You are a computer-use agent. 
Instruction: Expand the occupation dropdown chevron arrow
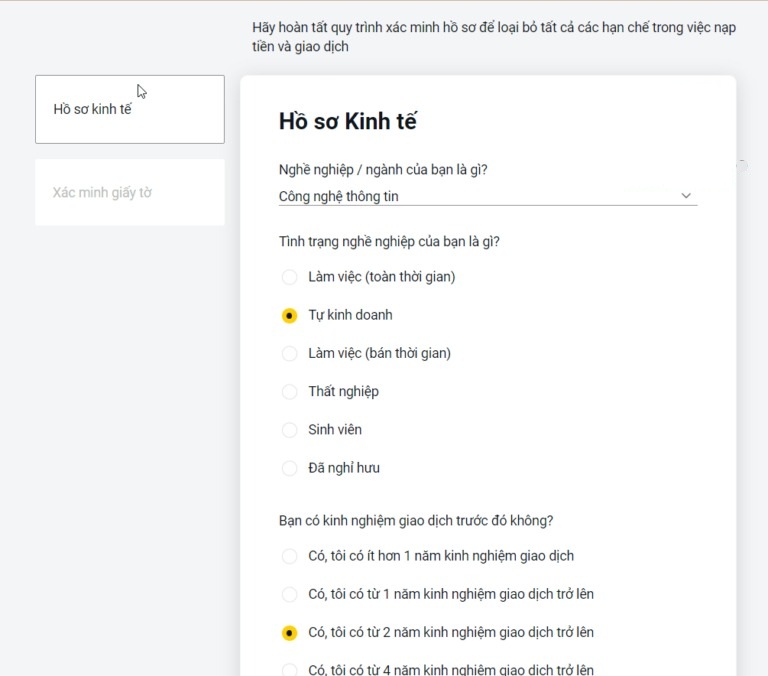click(686, 196)
